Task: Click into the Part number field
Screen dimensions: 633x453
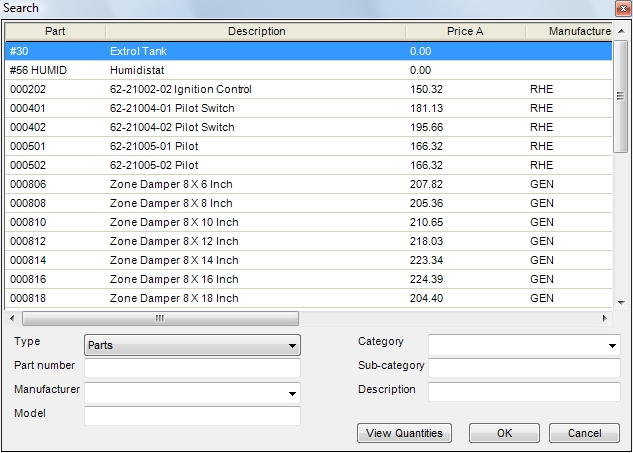Action: pos(192,368)
